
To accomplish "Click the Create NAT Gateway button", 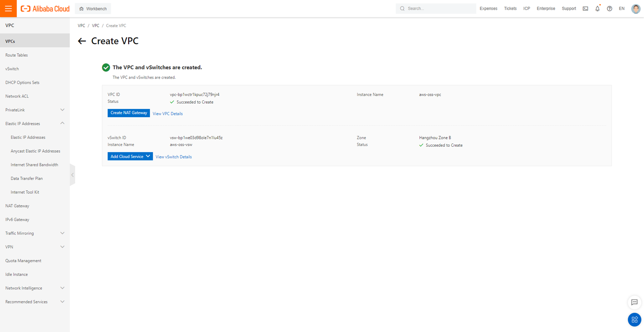I will [129, 113].
